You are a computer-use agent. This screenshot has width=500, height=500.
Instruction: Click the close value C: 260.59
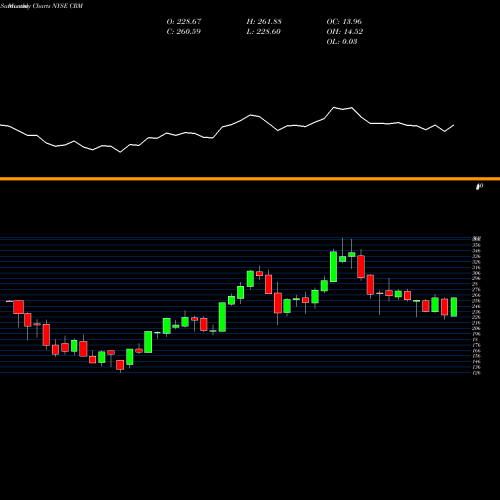click(x=184, y=32)
